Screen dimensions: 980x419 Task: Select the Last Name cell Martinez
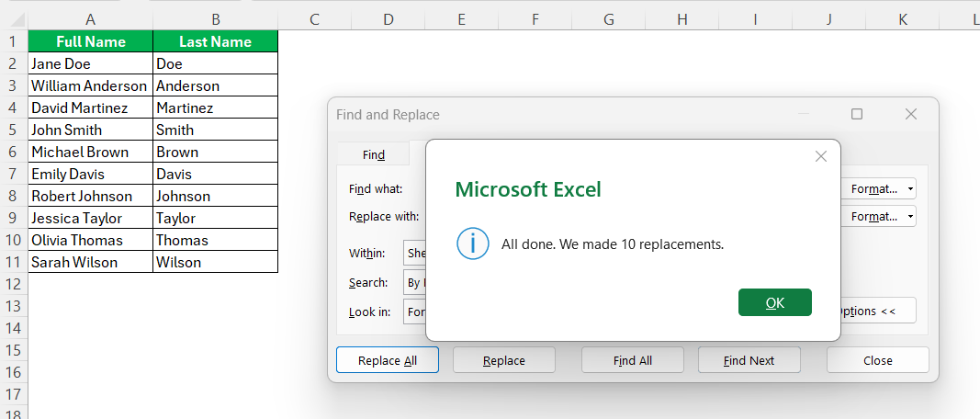point(216,108)
